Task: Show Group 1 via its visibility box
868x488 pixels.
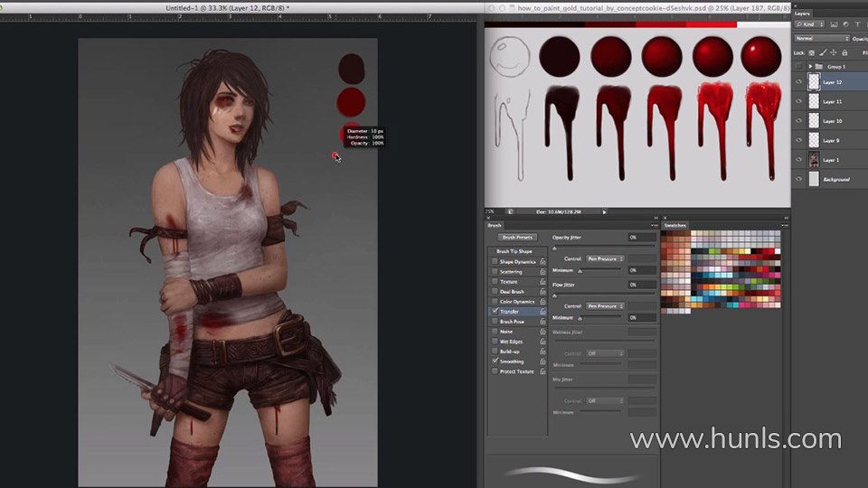Action: pyautogui.click(x=798, y=66)
